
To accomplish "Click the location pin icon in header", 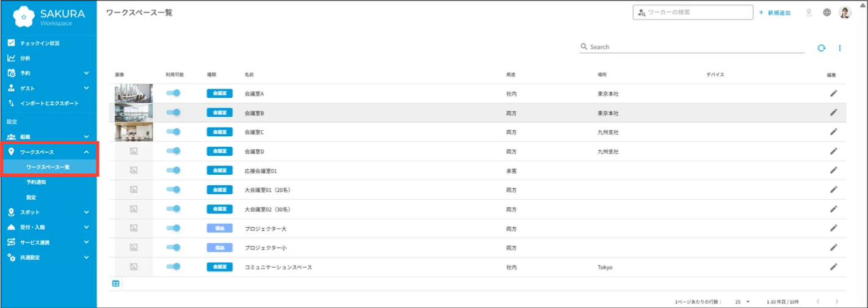I will click(x=809, y=12).
